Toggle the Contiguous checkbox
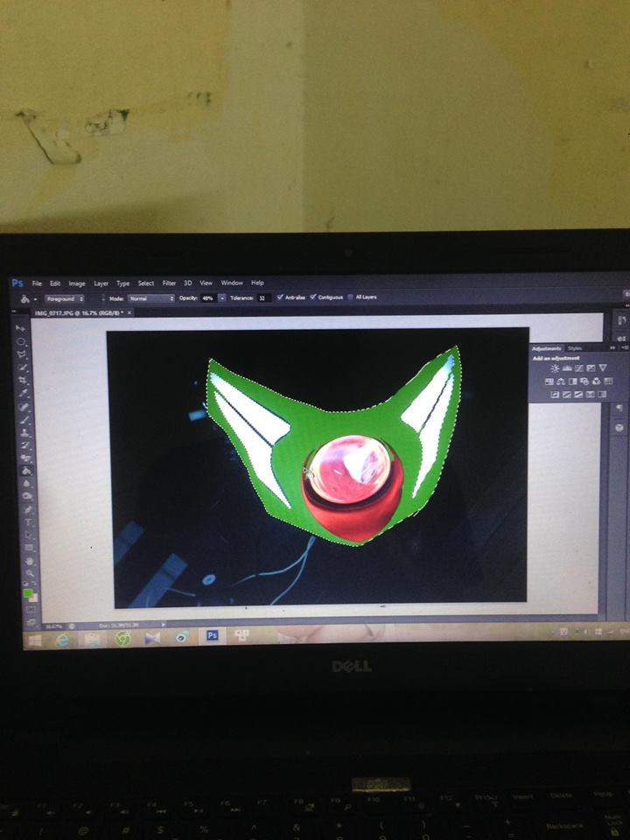Image resolution: width=630 pixels, height=840 pixels. coord(313,297)
